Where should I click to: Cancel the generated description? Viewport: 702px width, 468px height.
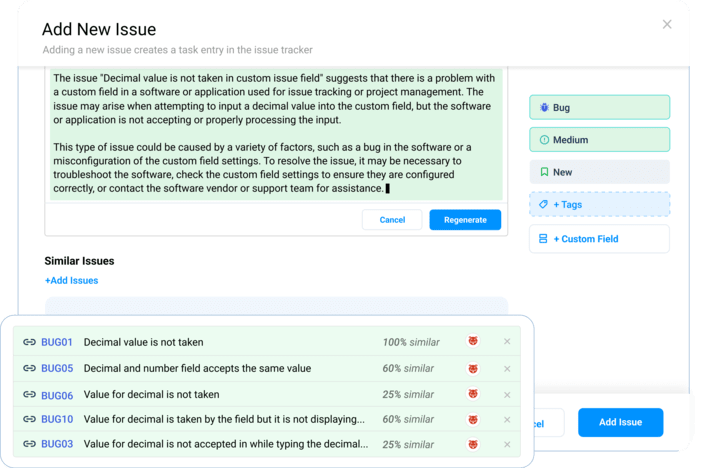tap(392, 220)
